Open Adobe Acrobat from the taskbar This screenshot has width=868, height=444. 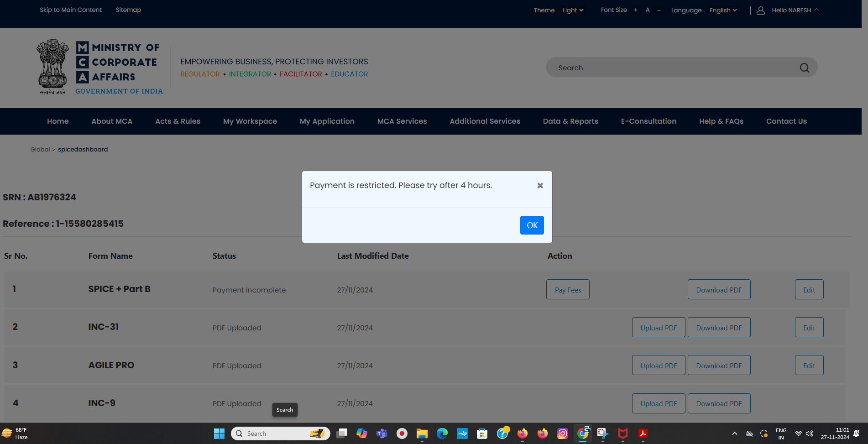(643, 434)
